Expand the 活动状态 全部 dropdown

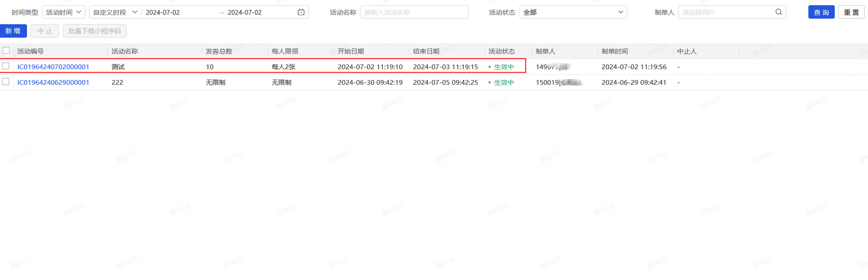(x=573, y=12)
